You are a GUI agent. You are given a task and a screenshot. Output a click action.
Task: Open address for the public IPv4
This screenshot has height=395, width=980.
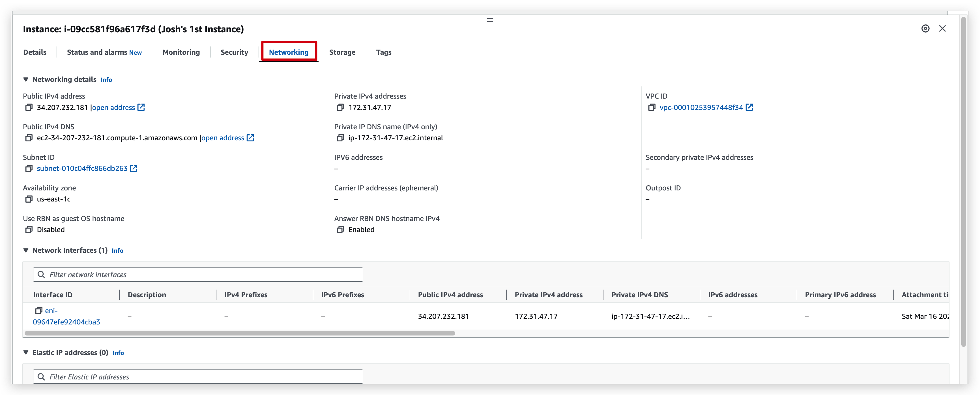[113, 107]
